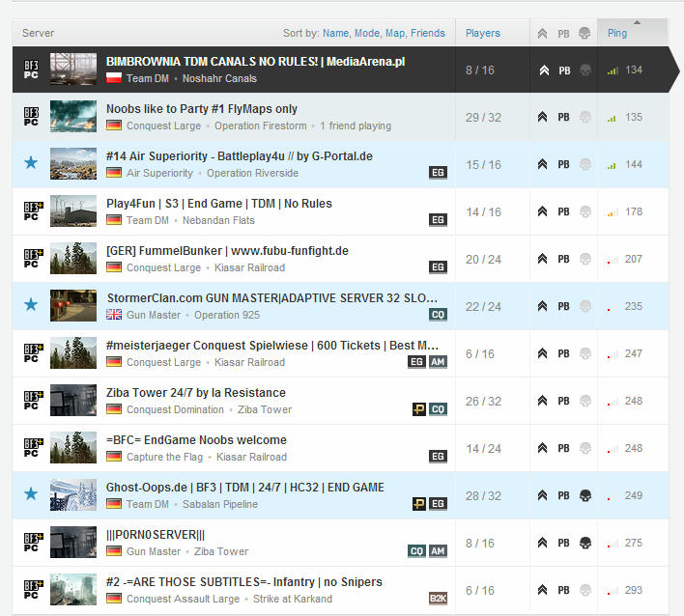This screenshot has width=684, height=616.
Task: Click the skull icon in the column header
Action: click(x=584, y=33)
